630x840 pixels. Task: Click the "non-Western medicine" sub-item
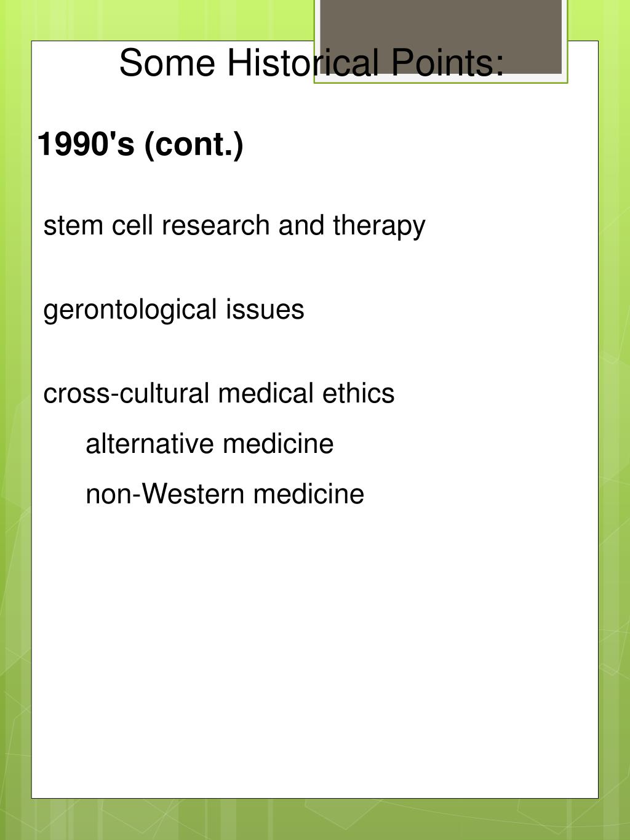(x=225, y=494)
